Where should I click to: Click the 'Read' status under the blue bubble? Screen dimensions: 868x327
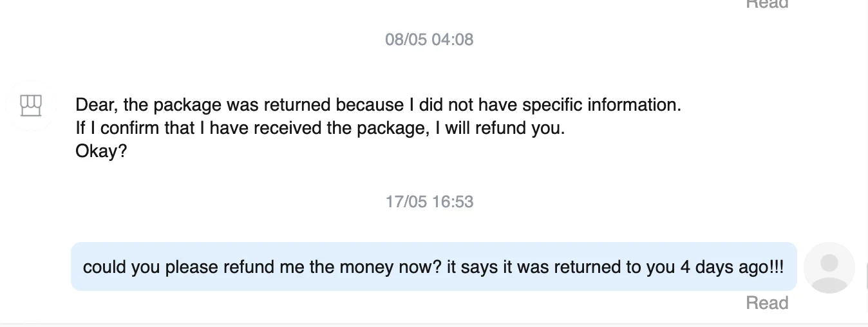click(x=767, y=303)
